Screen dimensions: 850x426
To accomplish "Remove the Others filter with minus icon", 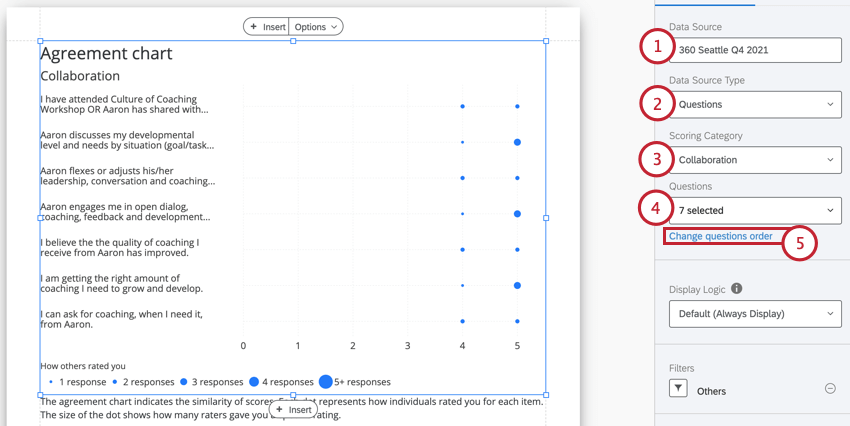I will click(x=830, y=388).
